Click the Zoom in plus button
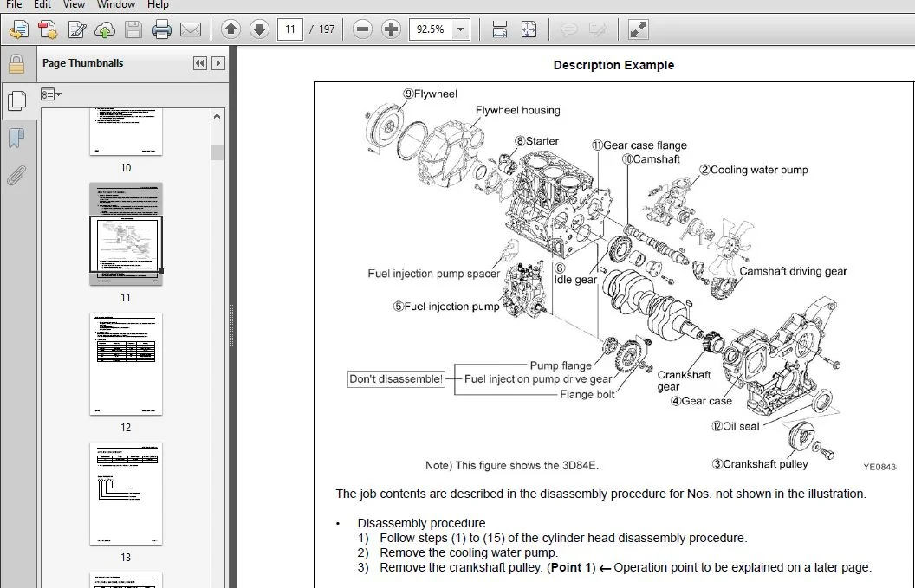This screenshot has width=915, height=588. click(391, 29)
